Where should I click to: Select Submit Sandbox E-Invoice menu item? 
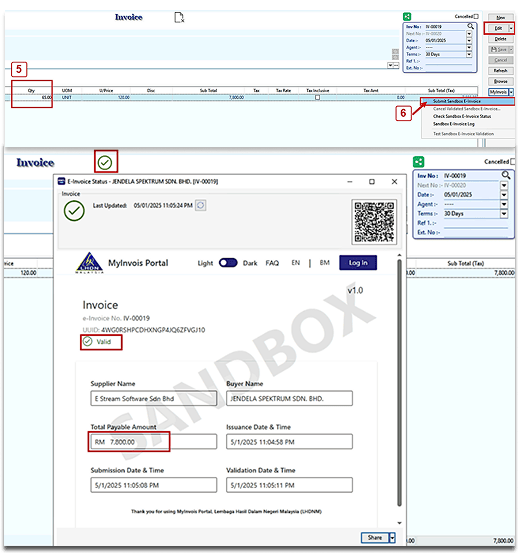click(468, 101)
